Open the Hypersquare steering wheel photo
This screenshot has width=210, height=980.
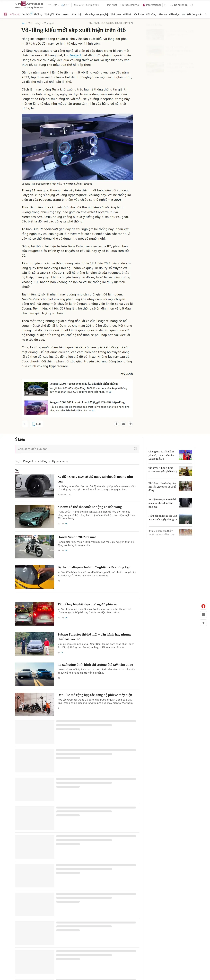77,147
